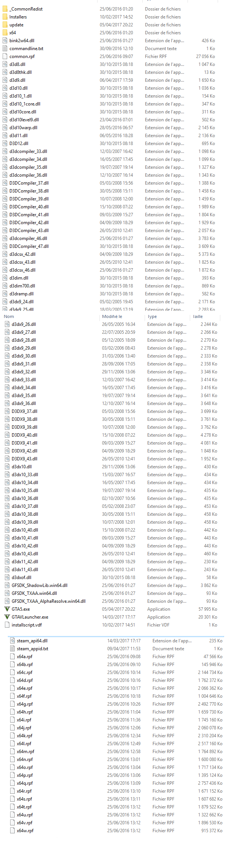Screen dimensions: 241x868
Task: Select the x64 folder
Action: (113, 32)
